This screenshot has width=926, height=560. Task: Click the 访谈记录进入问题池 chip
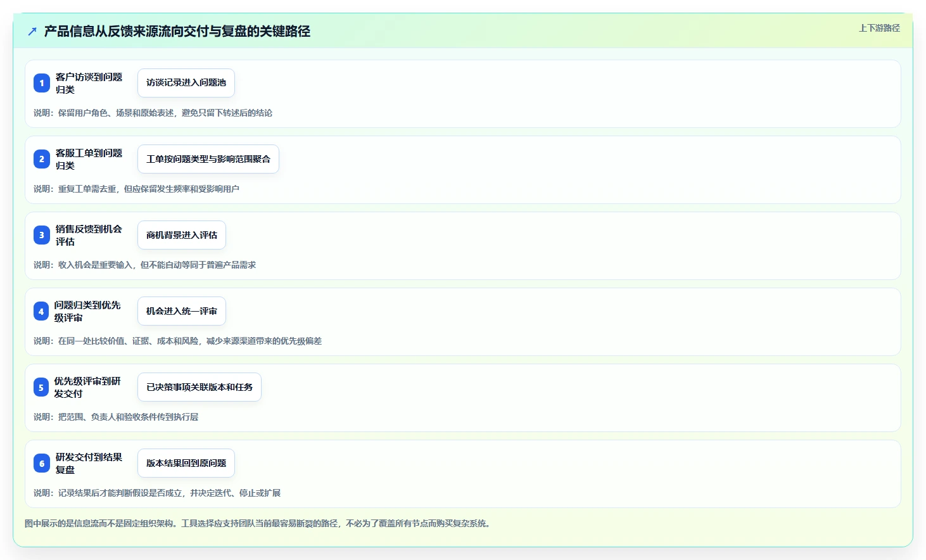click(x=186, y=83)
